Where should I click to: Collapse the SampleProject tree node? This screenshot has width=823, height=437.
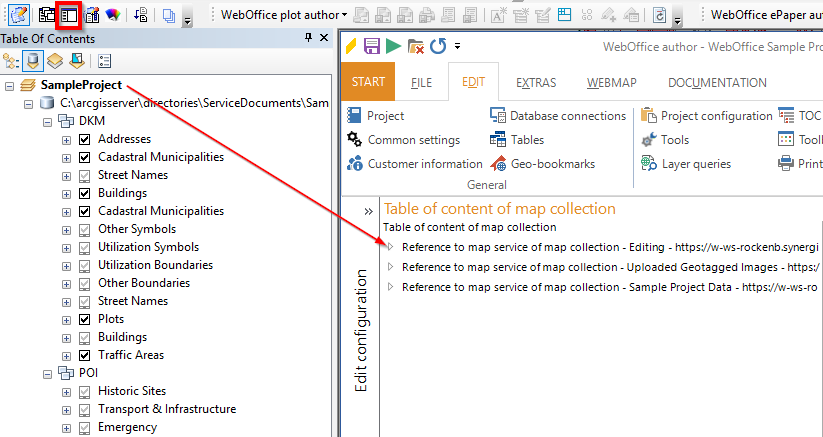pyautogui.click(x=9, y=86)
